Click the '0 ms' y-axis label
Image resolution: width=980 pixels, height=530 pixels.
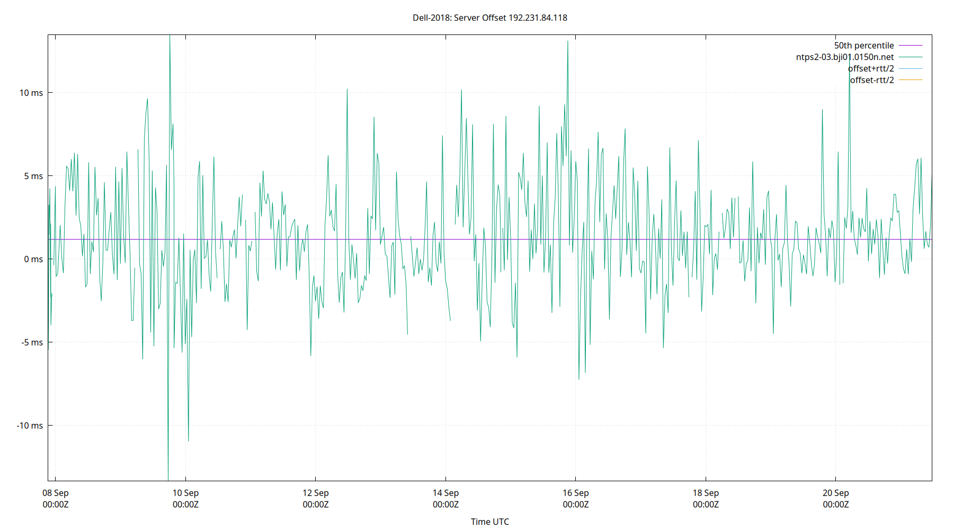tap(33, 259)
